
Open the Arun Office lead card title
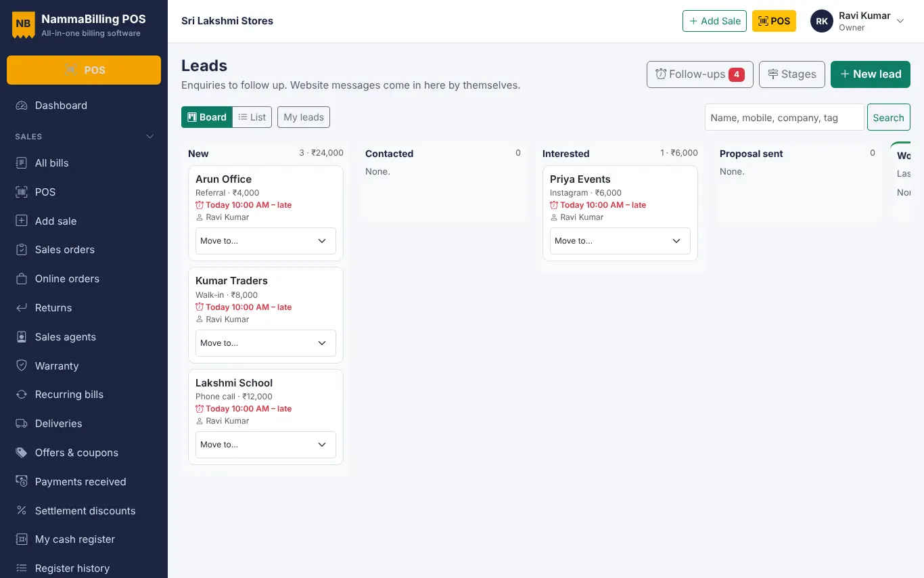click(x=223, y=179)
